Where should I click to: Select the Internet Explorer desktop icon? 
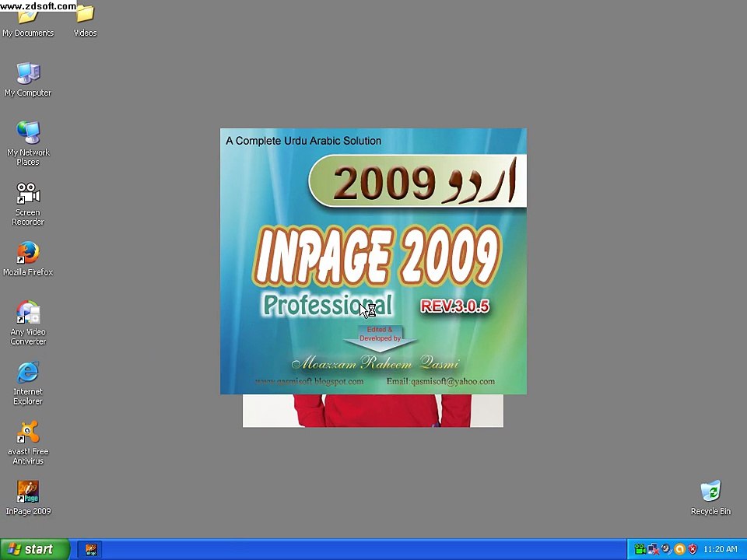pos(28,383)
